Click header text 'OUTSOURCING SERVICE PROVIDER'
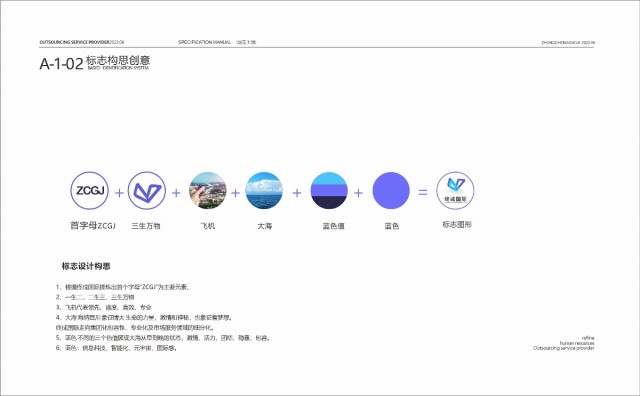Viewport: 640px width, 396px height. [x=74, y=42]
